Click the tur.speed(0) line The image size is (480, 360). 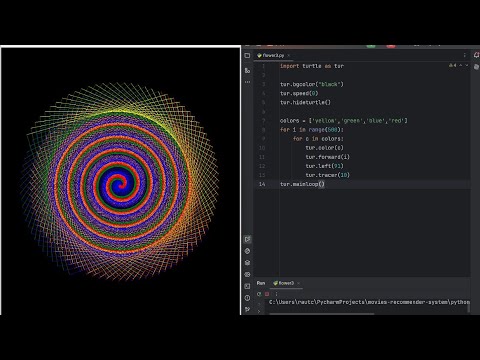299,93
